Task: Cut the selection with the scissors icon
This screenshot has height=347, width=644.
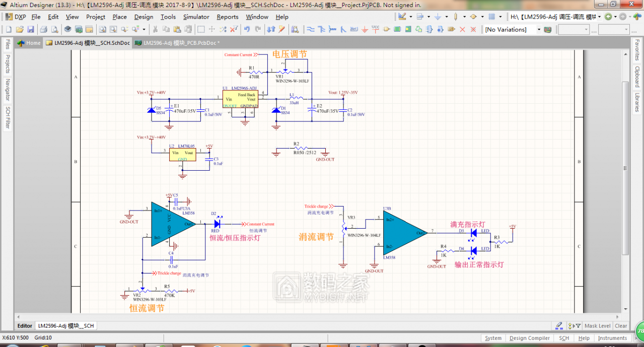Action: (156, 30)
